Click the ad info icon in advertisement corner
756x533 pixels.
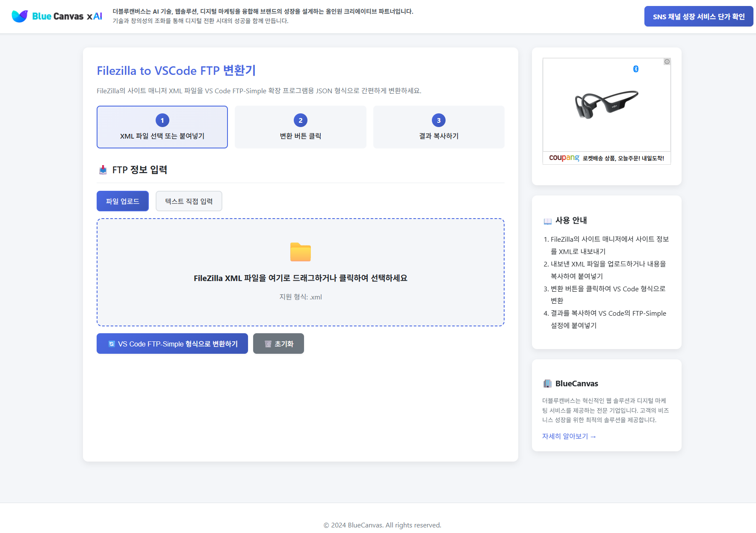pos(667,62)
